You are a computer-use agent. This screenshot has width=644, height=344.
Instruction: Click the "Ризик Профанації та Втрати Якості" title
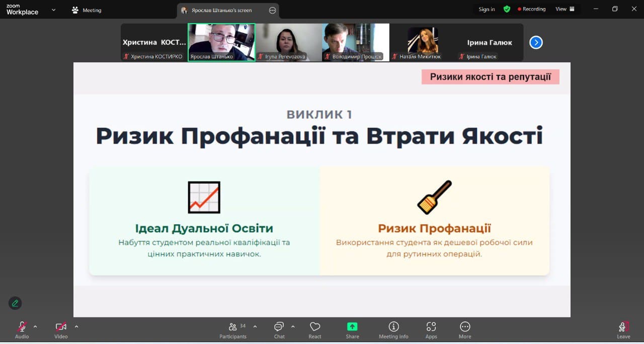pos(319,136)
